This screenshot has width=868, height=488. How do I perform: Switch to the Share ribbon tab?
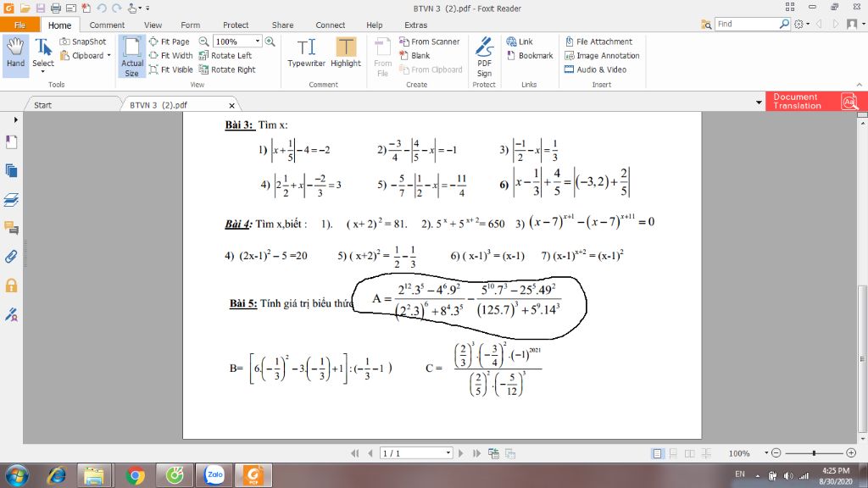(x=282, y=25)
